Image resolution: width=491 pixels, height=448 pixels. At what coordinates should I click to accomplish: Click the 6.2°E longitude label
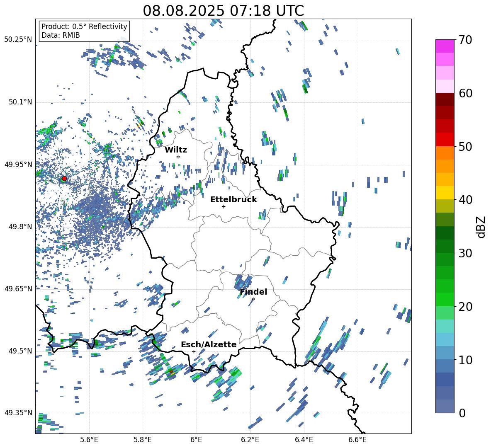pos(250,440)
